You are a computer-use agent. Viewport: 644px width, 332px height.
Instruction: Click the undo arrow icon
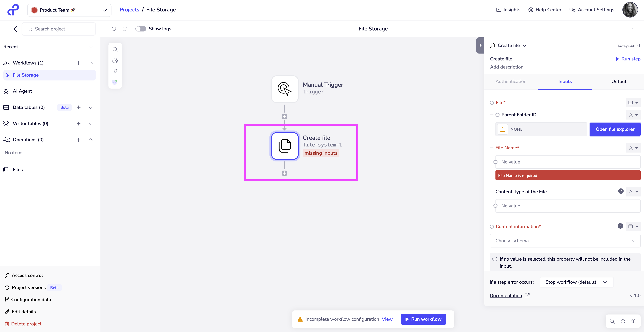[114, 29]
